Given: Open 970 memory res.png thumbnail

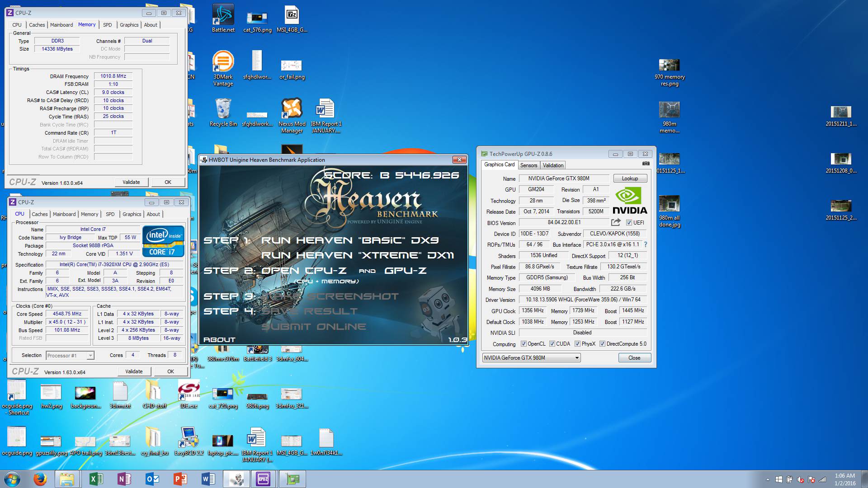Looking at the screenshot, I should [669, 72].
